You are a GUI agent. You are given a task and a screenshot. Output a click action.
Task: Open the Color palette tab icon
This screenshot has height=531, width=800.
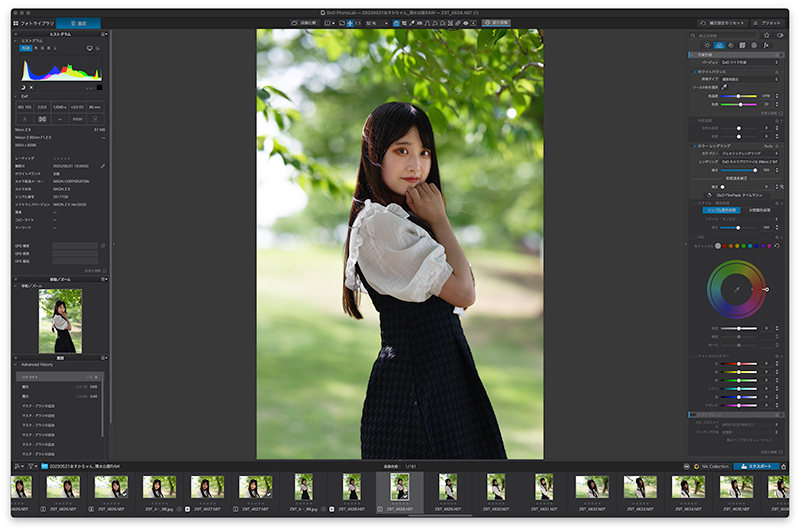pyautogui.click(x=719, y=45)
